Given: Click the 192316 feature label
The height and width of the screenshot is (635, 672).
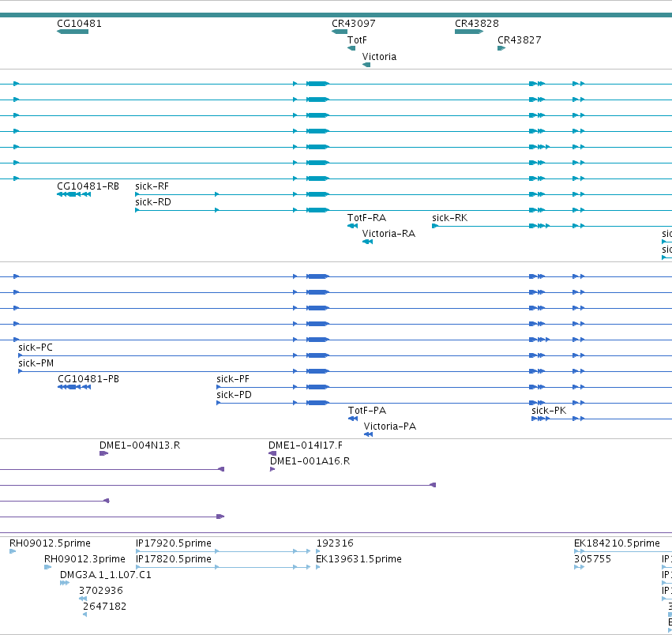Looking at the screenshot, I should (335, 543).
